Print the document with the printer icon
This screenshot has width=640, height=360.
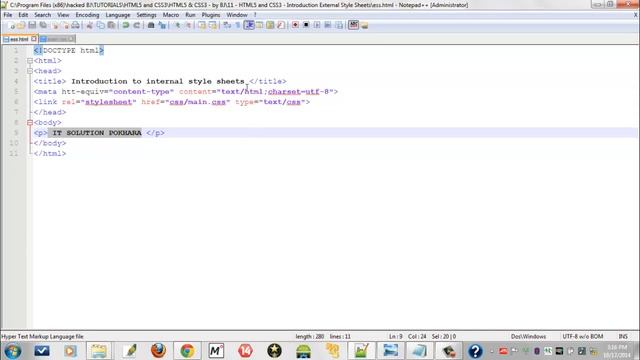[x=76, y=25]
